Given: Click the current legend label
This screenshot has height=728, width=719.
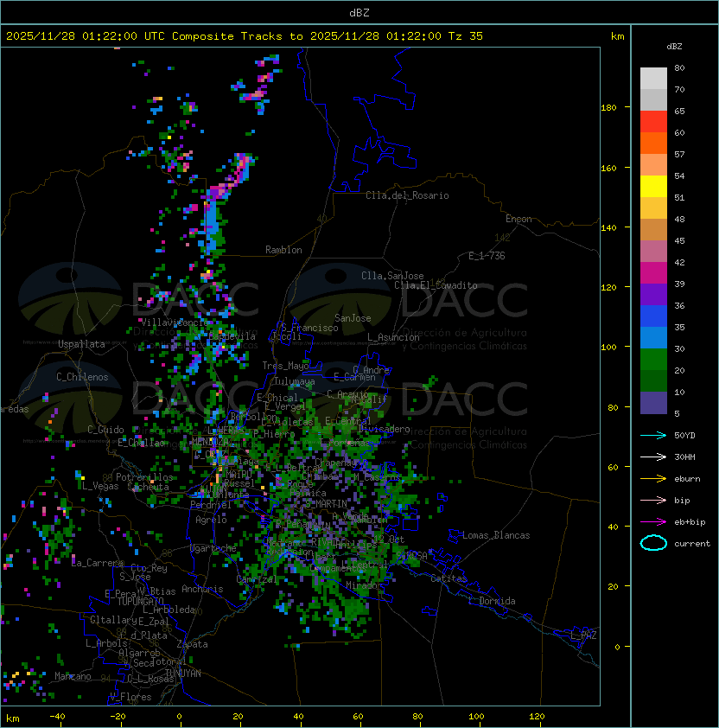Looking at the screenshot, I should (x=692, y=543).
